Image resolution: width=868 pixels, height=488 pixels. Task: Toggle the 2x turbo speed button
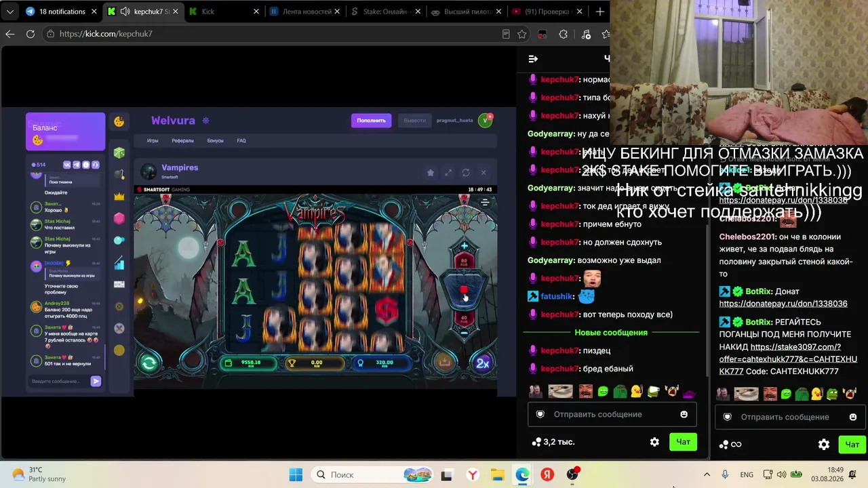tap(483, 363)
